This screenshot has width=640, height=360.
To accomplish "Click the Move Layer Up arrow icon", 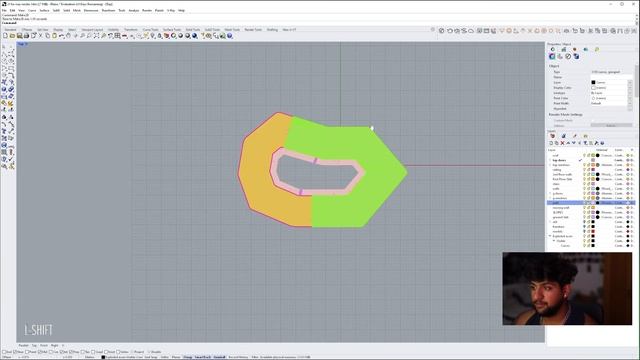I will (568, 143).
